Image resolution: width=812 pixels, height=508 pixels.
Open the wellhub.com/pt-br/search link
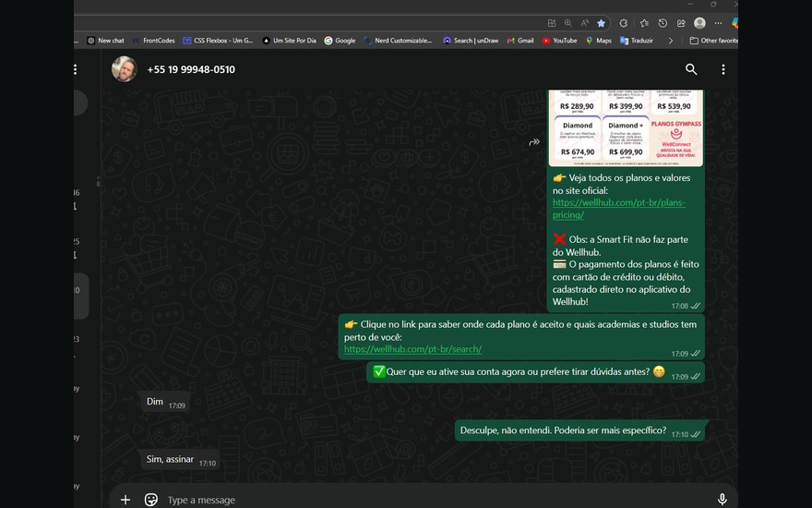click(x=412, y=349)
